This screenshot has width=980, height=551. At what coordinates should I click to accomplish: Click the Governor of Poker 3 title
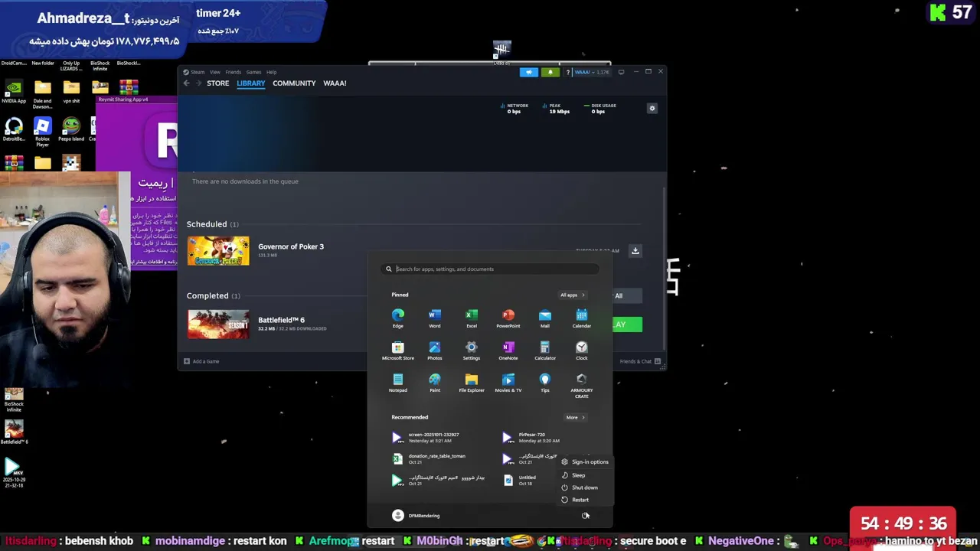pos(291,246)
